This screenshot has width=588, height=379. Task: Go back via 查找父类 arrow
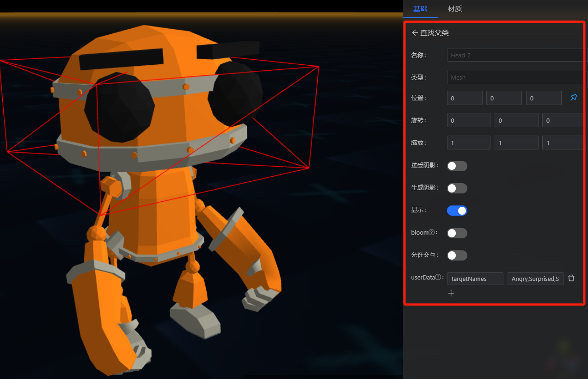[x=415, y=33]
